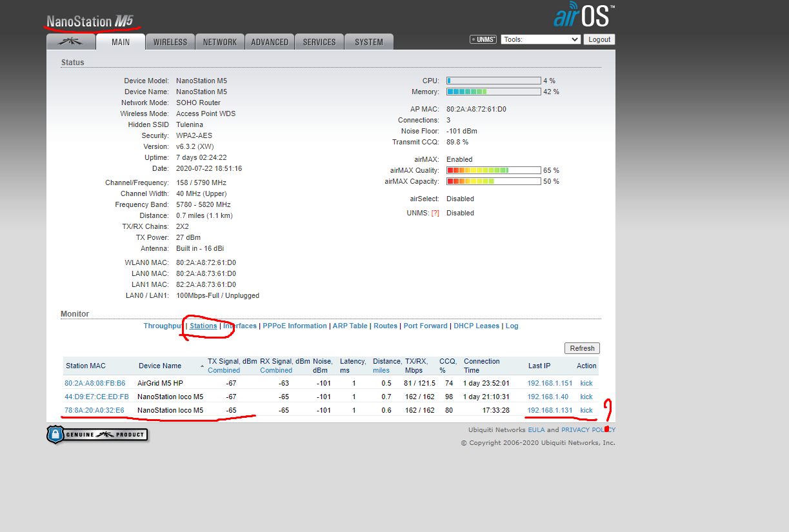This screenshot has height=532, width=789.
Task: Open station MAC 78:8A:20:A0:32:E6
Action: [x=94, y=410]
